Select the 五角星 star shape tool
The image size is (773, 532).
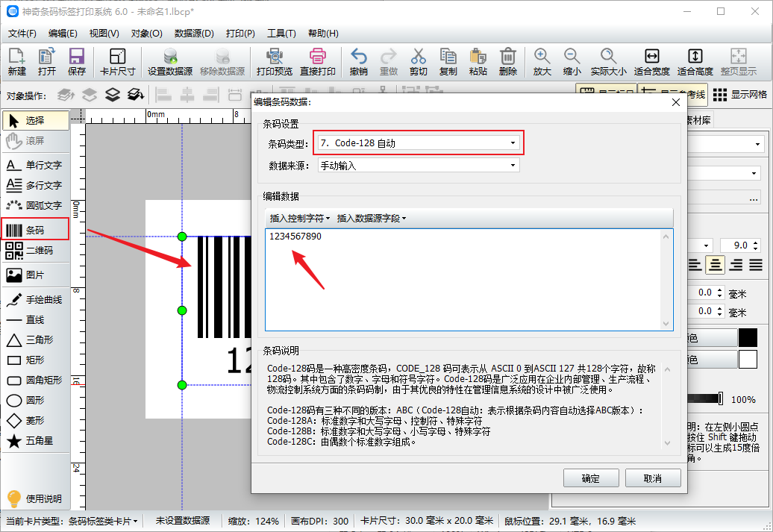(x=35, y=441)
